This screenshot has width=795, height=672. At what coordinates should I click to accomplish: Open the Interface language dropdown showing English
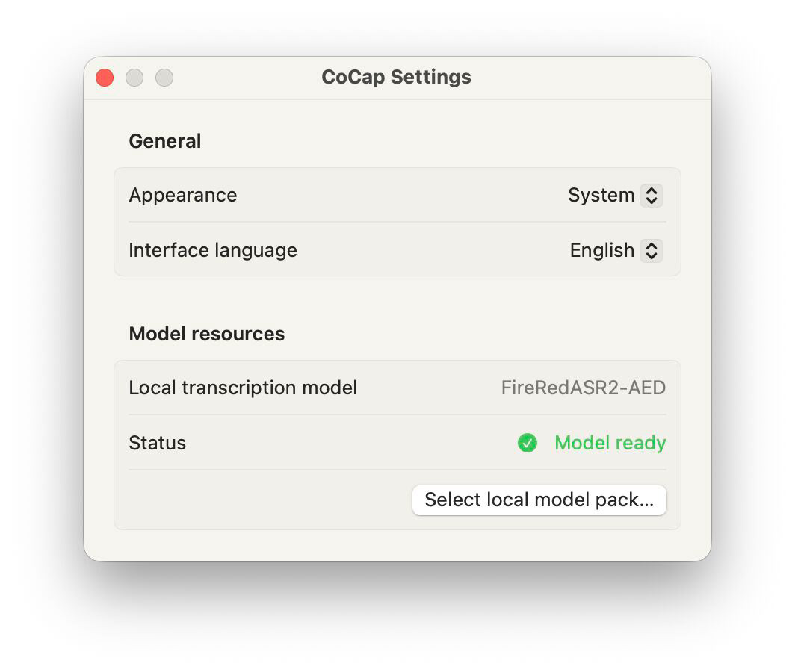616,250
